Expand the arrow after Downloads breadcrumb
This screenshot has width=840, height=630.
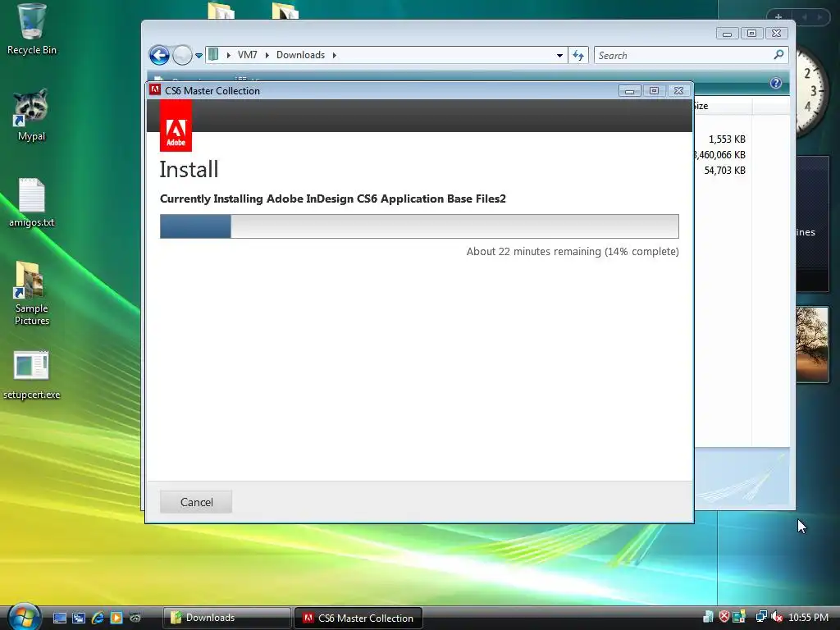pos(335,55)
